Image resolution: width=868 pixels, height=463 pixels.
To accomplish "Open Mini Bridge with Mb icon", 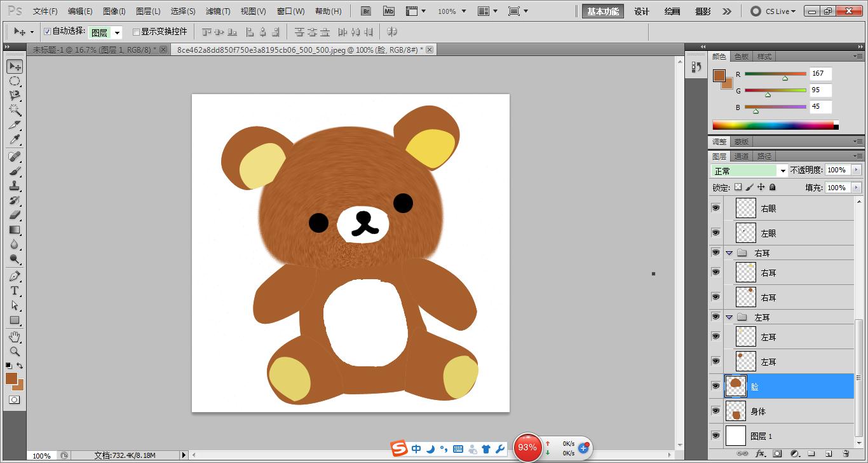I will [x=388, y=11].
